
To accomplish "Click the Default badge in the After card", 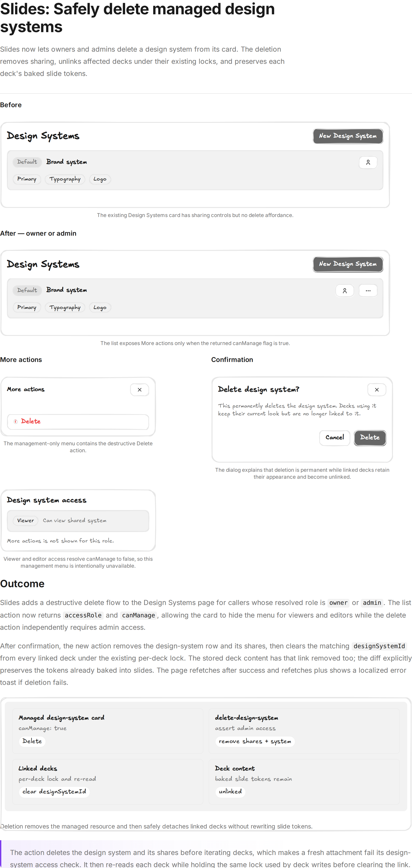I will tap(27, 291).
